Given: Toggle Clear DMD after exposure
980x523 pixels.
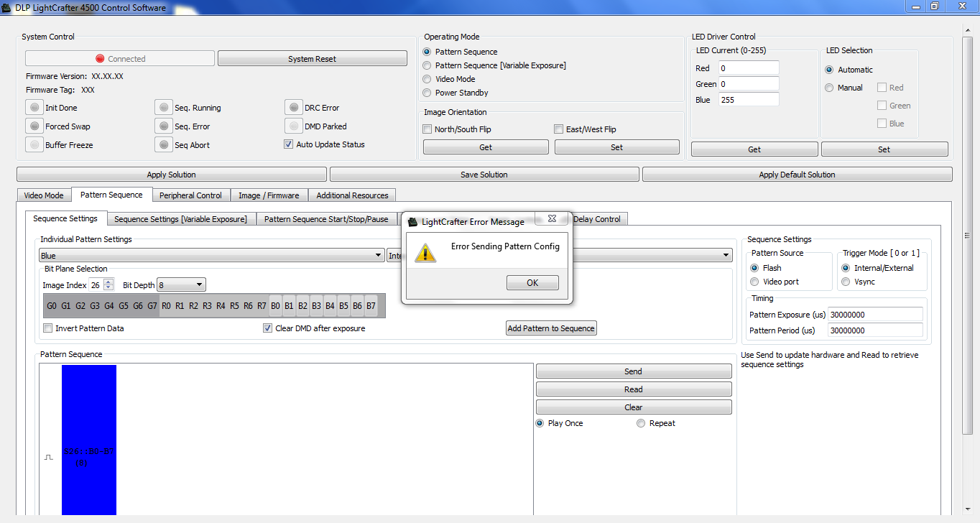Looking at the screenshot, I should (x=268, y=328).
